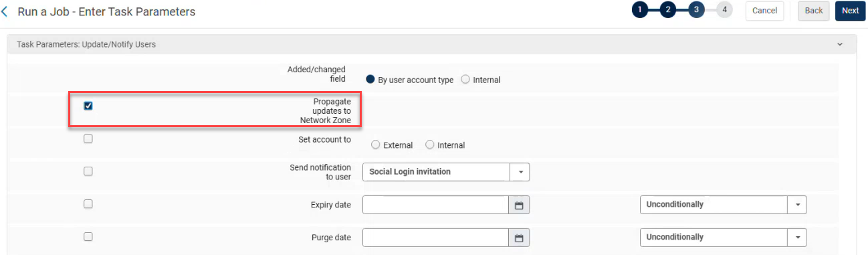The height and width of the screenshot is (255, 868).
Task: Select wizard step 4 indicator
Action: click(724, 10)
